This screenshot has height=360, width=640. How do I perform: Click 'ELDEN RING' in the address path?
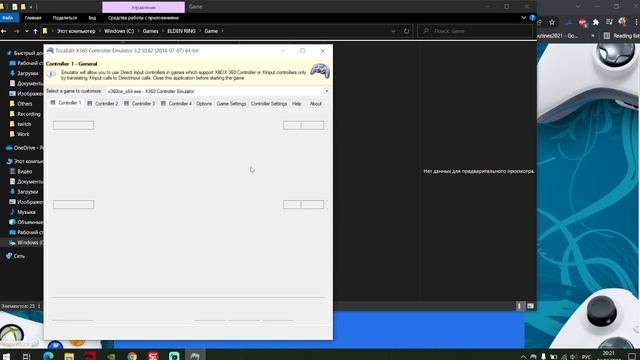click(181, 31)
